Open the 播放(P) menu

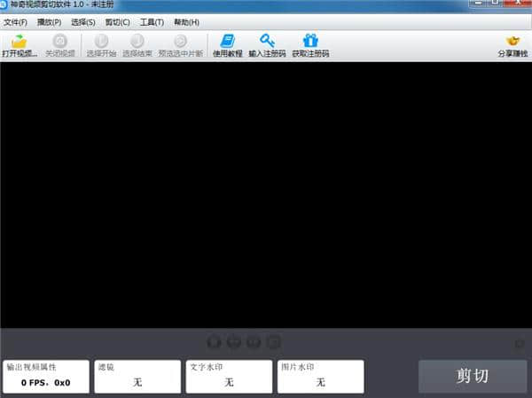pyautogui.click(x=49, y=21)
